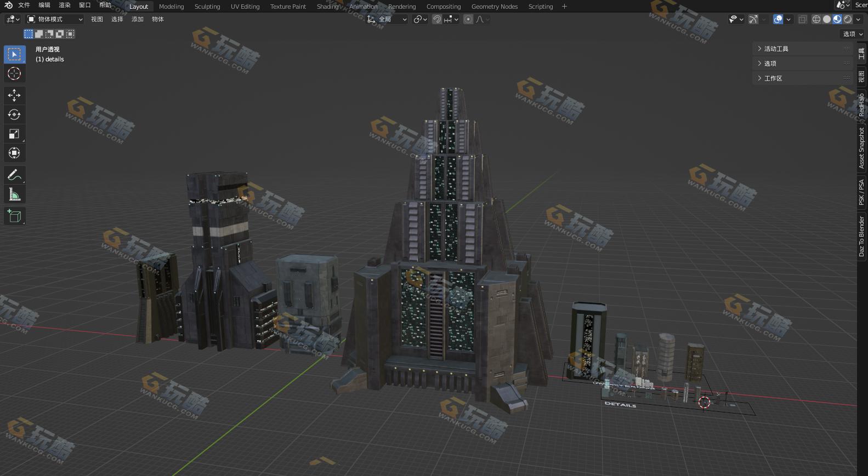
Task: Select the 3D Cursor tool
Action: (x=15, y=73)
